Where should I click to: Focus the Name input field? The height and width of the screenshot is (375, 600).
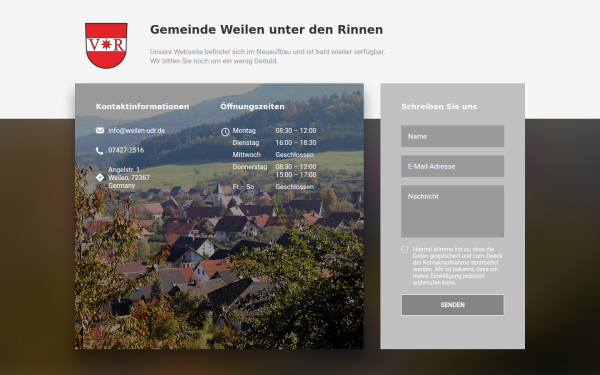(x=452, y=136)
